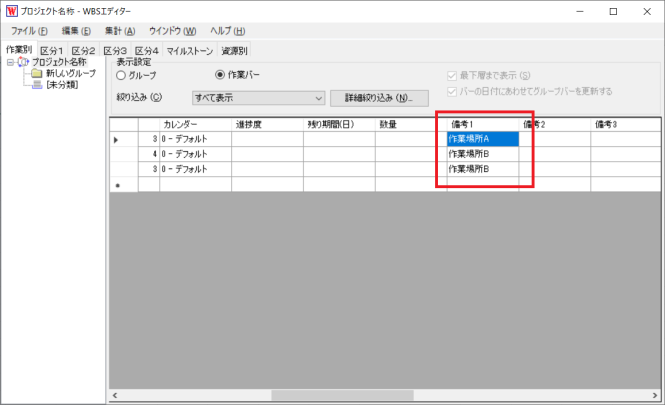This screenshot has height=405, width=665.
Task: Click the new row asterisk marker
Action: 116,185
